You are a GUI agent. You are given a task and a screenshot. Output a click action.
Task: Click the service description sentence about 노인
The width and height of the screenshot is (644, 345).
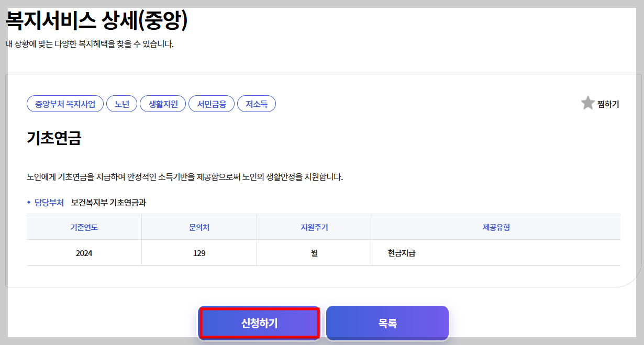pyautogui.click(x=185, y=177)
